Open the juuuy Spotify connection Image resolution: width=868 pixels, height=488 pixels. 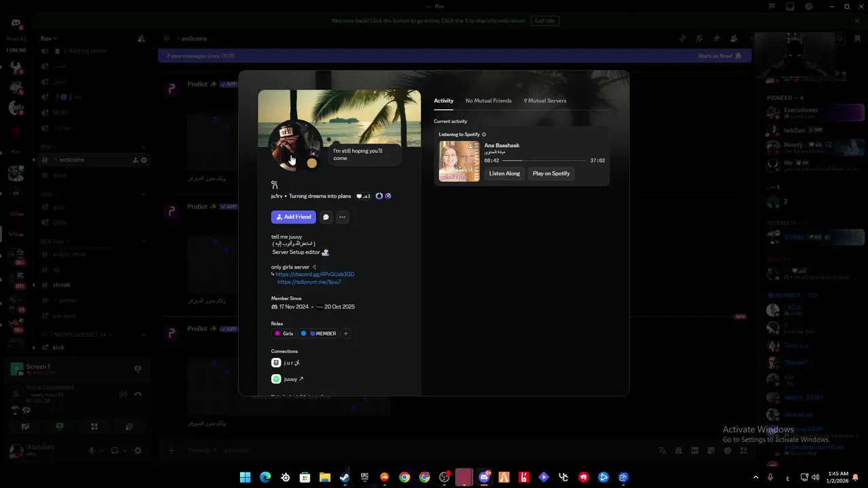288,379
